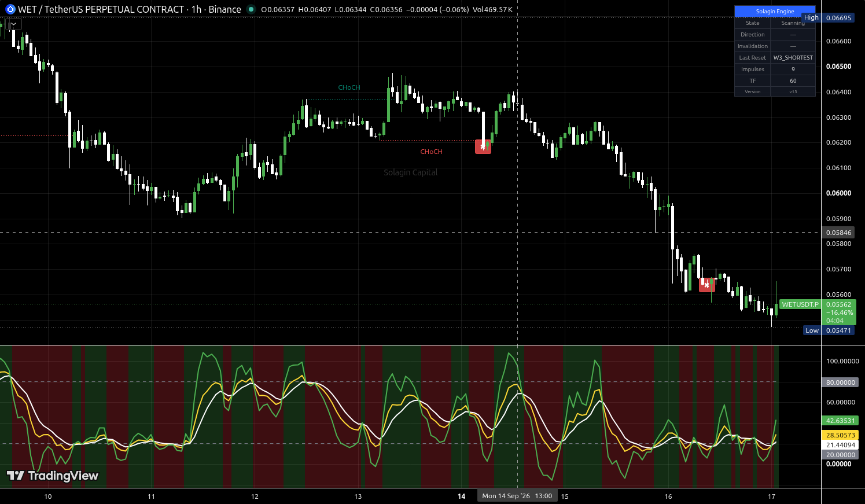Click the v15 version cell
This screenshot has width=865, height=504.
(x=793, y=91)
